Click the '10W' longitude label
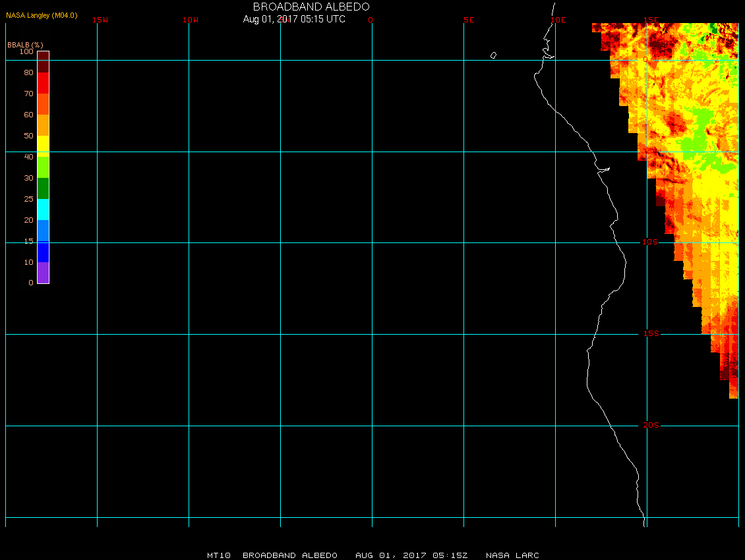The width and height of the screenshot is (745, 560). coord(191,20)
